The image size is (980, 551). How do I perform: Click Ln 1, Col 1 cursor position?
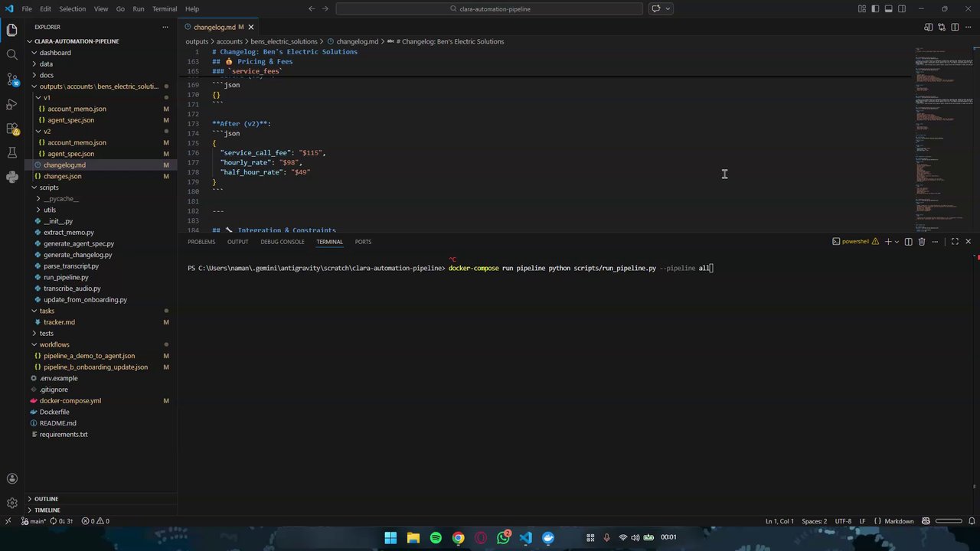(x=779, y=521)
